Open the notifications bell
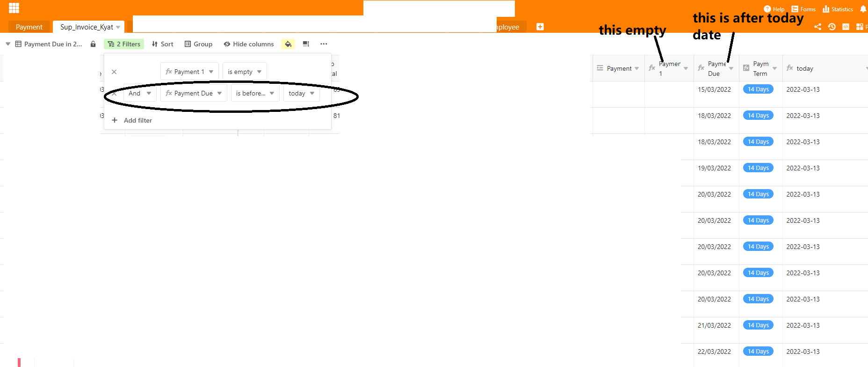Screen dimensions: 868x367 point(863,9)
